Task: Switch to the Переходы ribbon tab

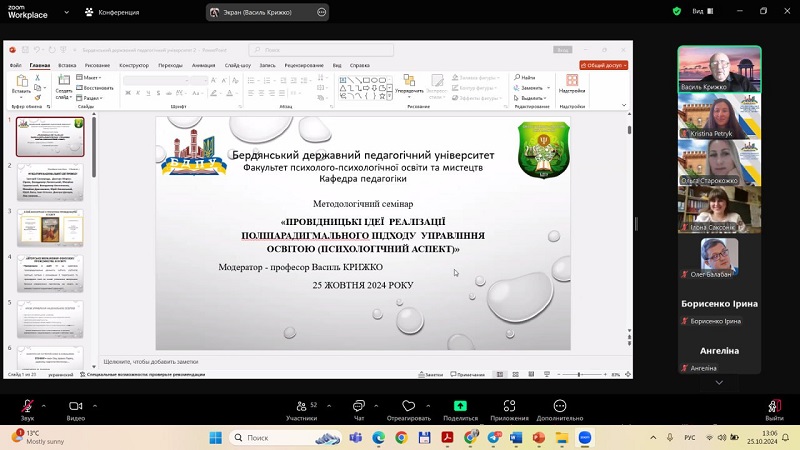Action: click(170, 65)
